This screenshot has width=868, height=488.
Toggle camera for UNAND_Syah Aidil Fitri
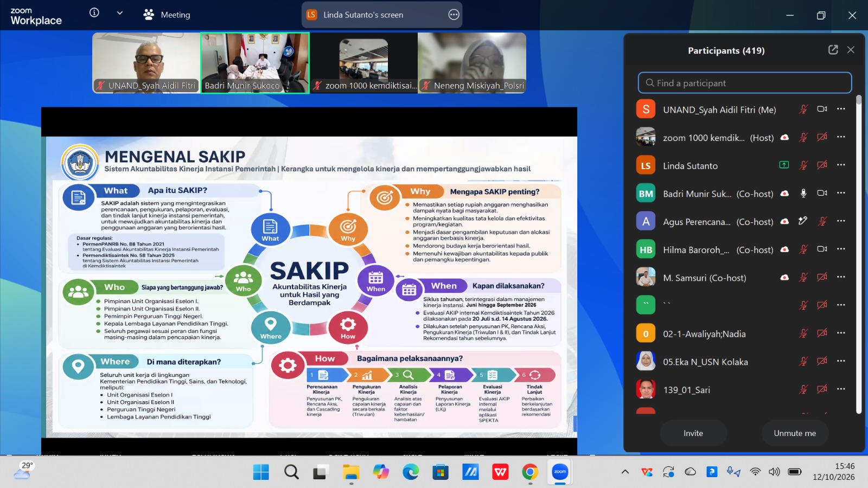point(822,109)
